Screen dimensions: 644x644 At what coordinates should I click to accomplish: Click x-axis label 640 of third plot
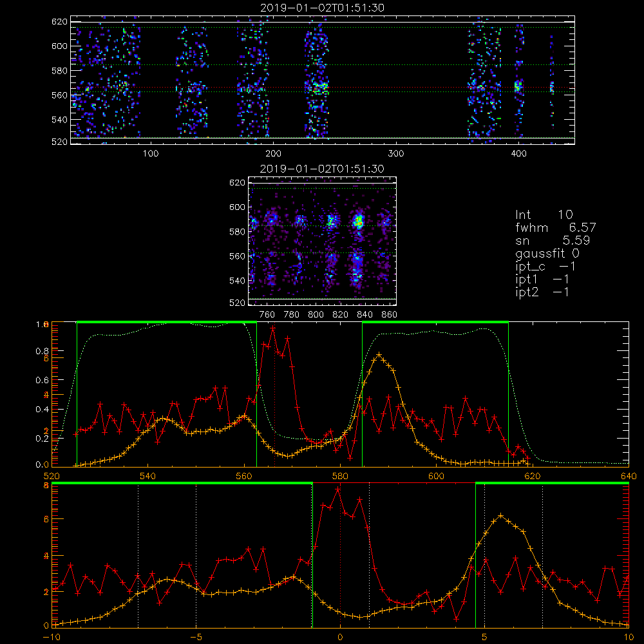[629, 476]
